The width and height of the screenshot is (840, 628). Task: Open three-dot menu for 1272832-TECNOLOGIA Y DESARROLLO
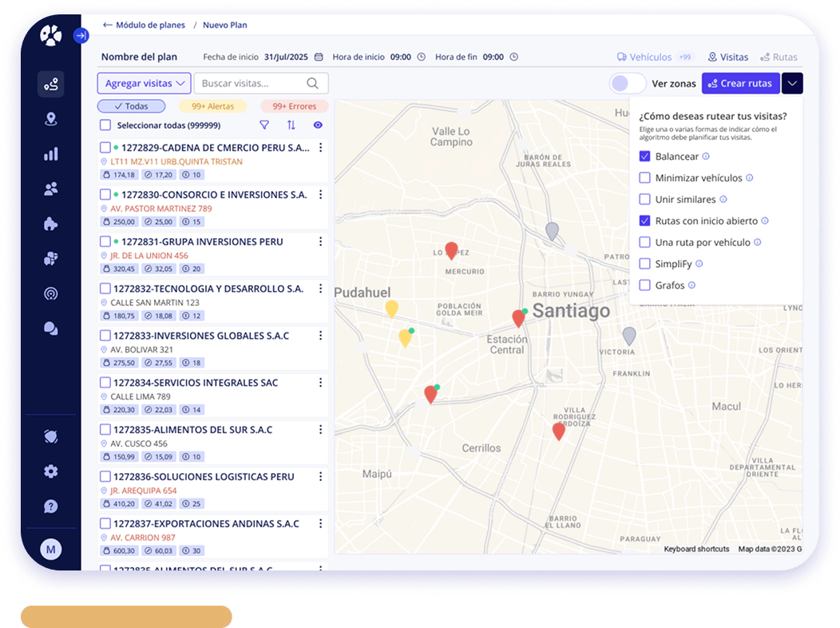point(320,288)
